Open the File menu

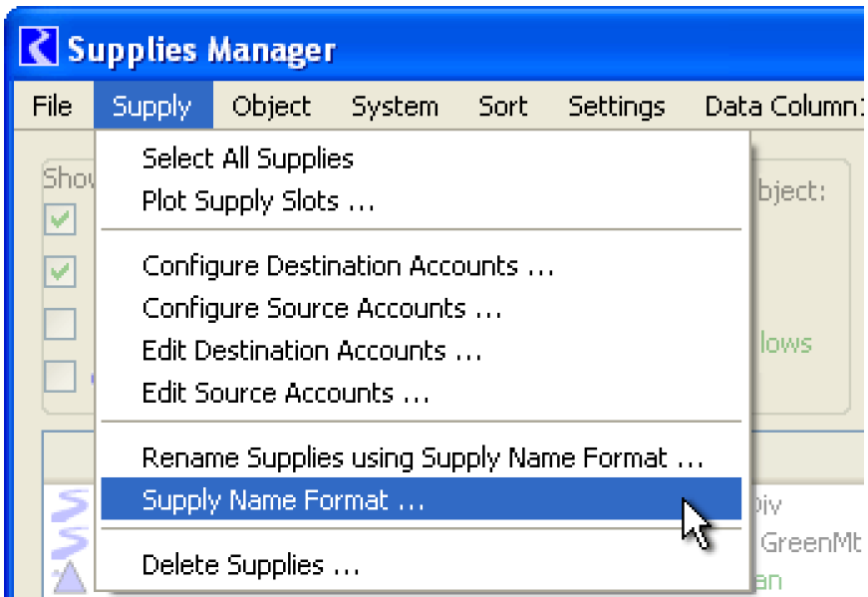[x=52, y=107]
